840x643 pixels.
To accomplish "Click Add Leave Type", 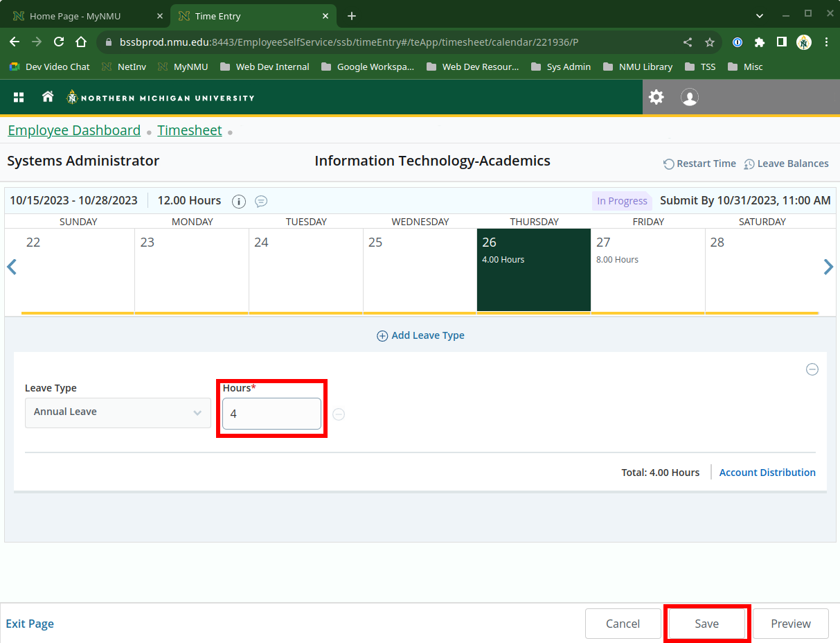I will [420, 335].
